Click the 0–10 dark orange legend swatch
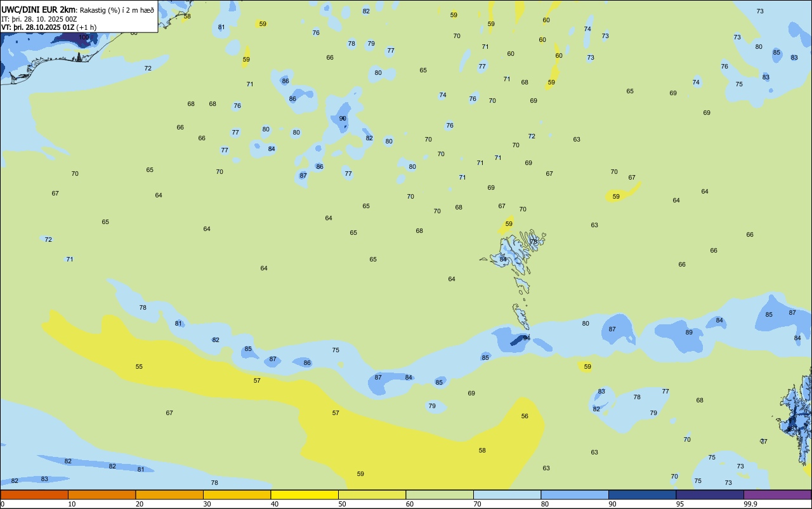 coord(34,494)
